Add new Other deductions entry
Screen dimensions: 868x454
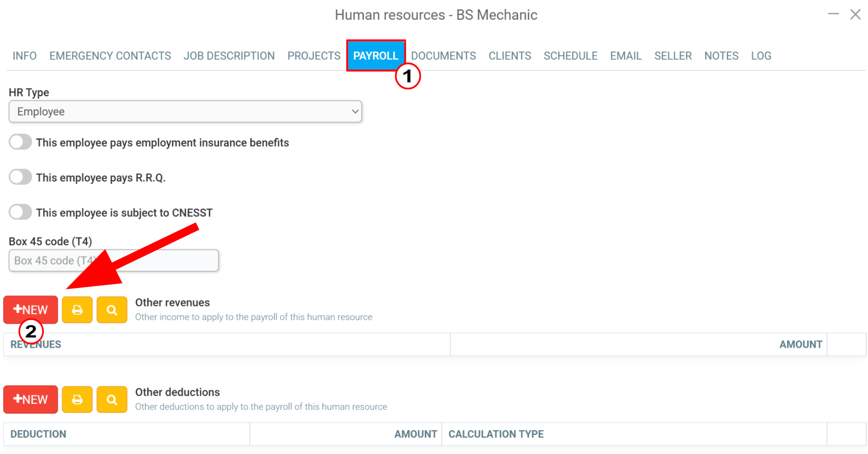coord(31,399)
